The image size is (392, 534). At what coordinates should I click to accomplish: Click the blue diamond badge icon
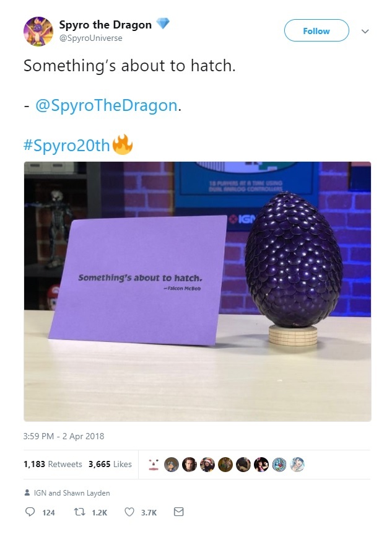[163, 24]
